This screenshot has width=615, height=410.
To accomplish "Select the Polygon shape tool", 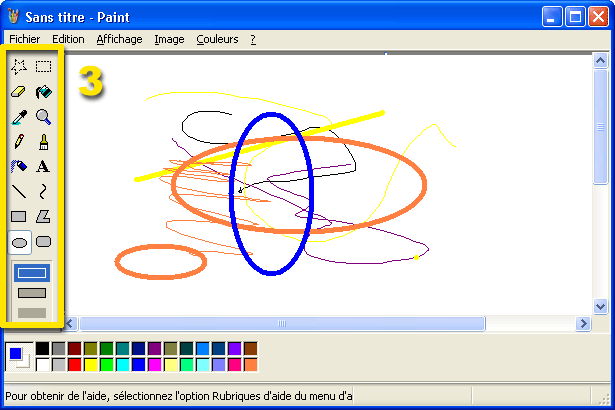I will tap(43, 217).
